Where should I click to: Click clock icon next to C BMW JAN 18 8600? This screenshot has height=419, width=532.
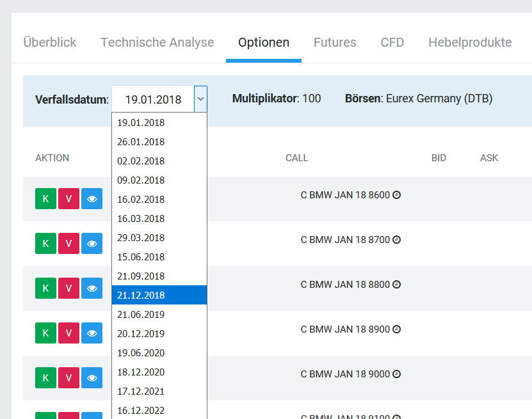click(x=397, y=195)
